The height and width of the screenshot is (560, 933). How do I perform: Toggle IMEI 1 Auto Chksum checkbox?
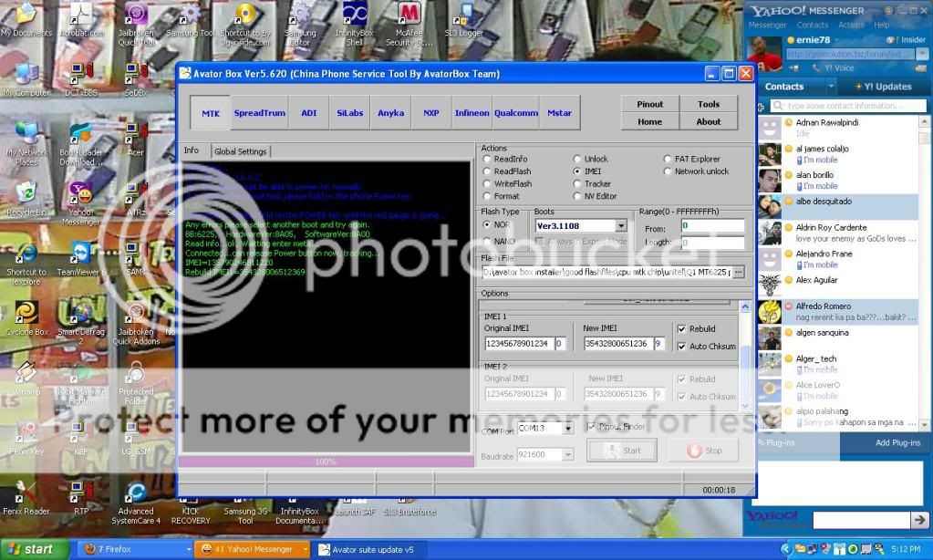681,346
